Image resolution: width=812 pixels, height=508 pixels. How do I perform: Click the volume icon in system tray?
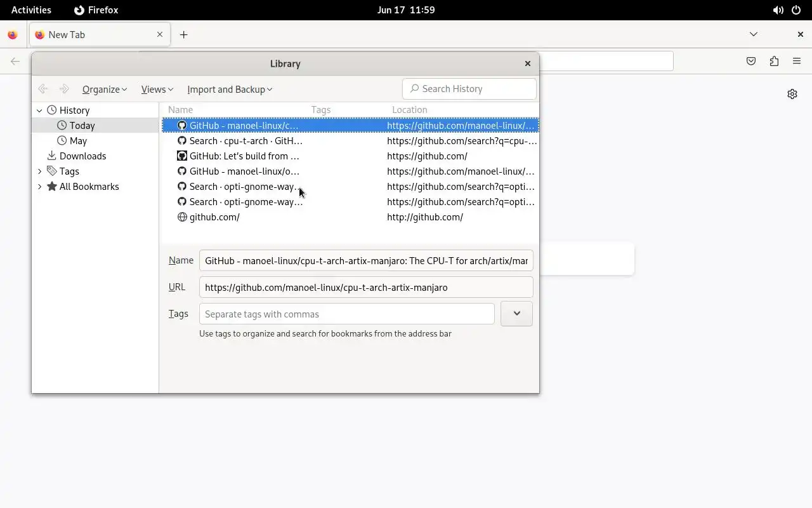778,10
